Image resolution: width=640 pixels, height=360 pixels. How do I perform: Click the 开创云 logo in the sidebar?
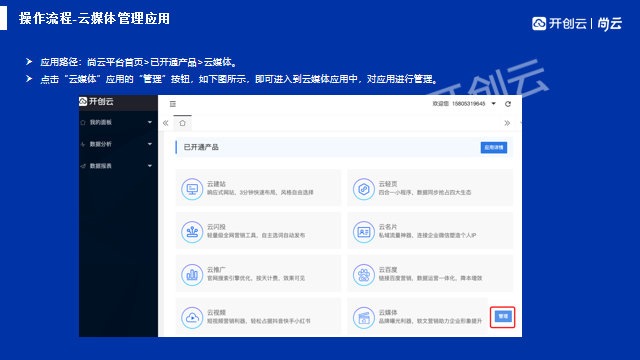(96, 101)
